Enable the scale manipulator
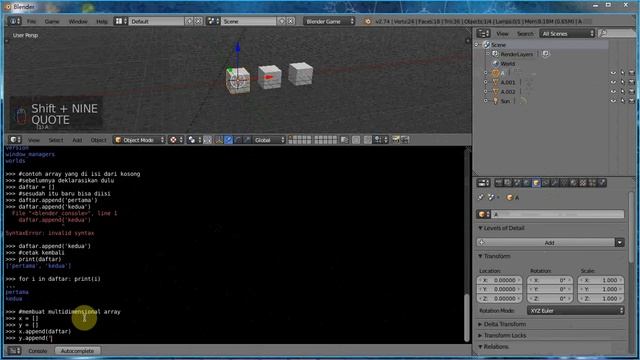Image resolution: width=640 pixels, height=360 pixels. point(247,140)
